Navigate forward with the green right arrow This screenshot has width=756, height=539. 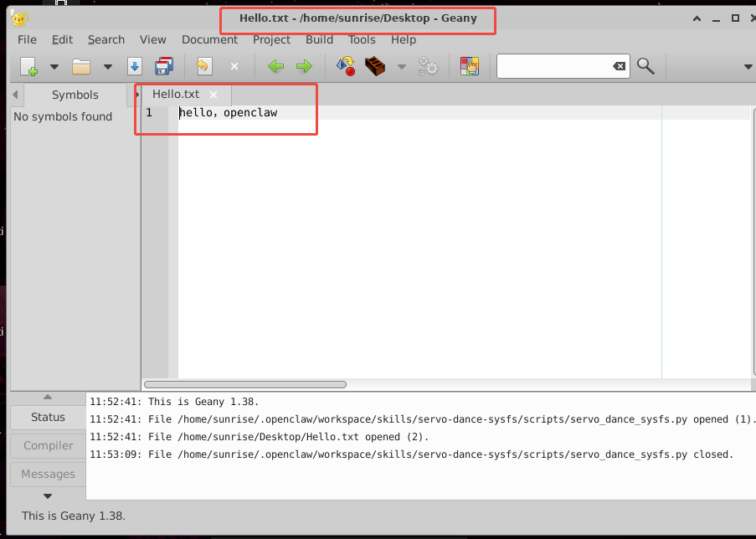[304, 66]
